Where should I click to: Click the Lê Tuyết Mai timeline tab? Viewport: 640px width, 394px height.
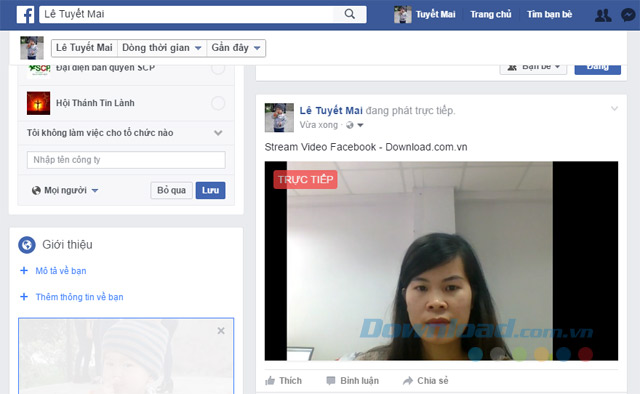(x=84, y=48)
